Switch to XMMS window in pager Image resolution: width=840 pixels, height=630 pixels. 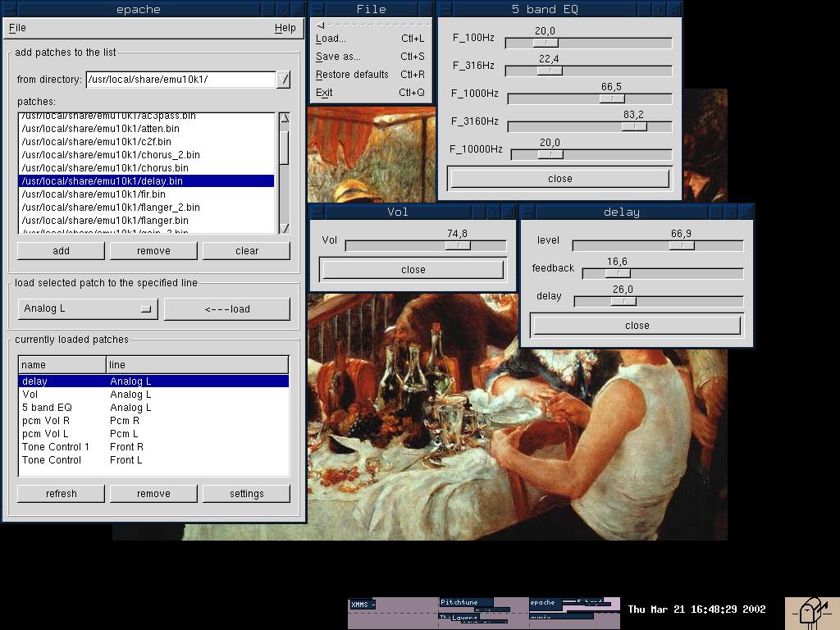[x=362, y=605]
